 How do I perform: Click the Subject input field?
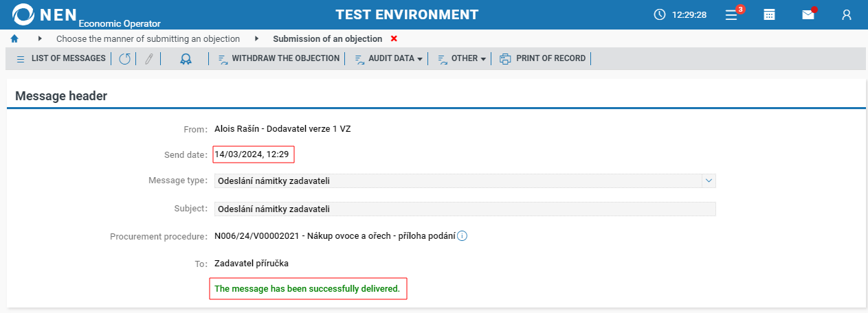coord(464,209)
